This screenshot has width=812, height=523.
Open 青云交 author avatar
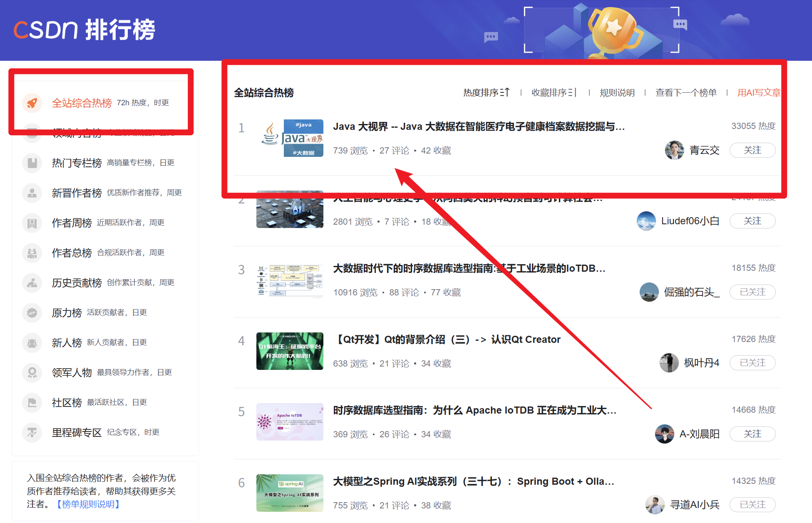click(674, 150)
